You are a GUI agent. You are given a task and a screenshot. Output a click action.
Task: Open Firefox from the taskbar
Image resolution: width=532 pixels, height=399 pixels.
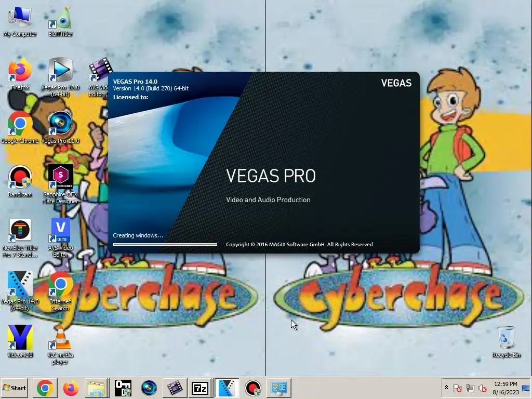71,388
